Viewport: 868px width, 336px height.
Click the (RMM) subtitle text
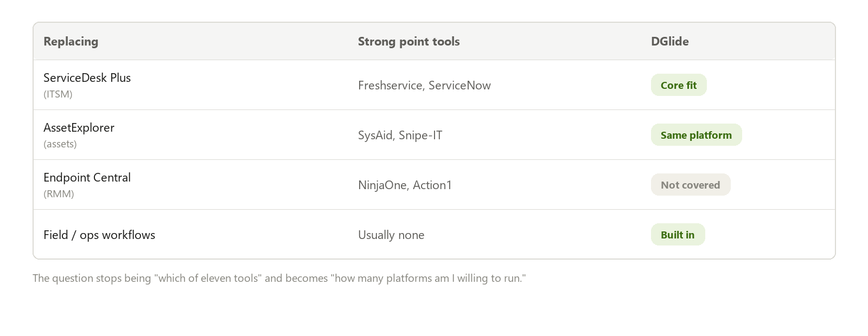59,194
